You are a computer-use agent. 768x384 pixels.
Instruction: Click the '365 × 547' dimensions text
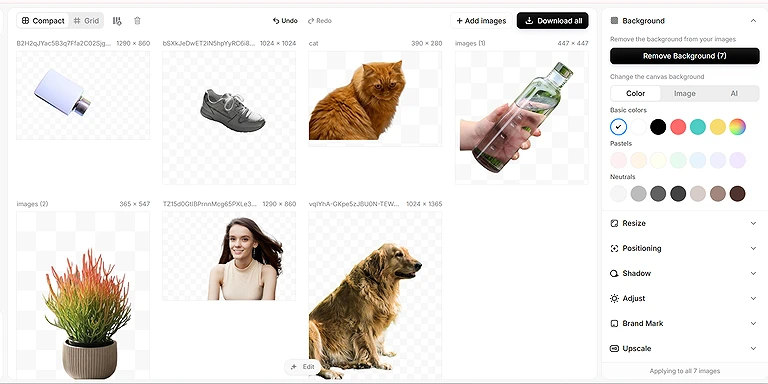[x=135, y=204]
